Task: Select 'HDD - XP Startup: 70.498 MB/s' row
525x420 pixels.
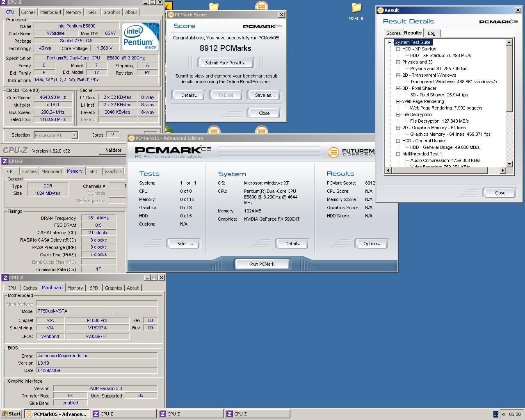Action: tap(441, 55)
